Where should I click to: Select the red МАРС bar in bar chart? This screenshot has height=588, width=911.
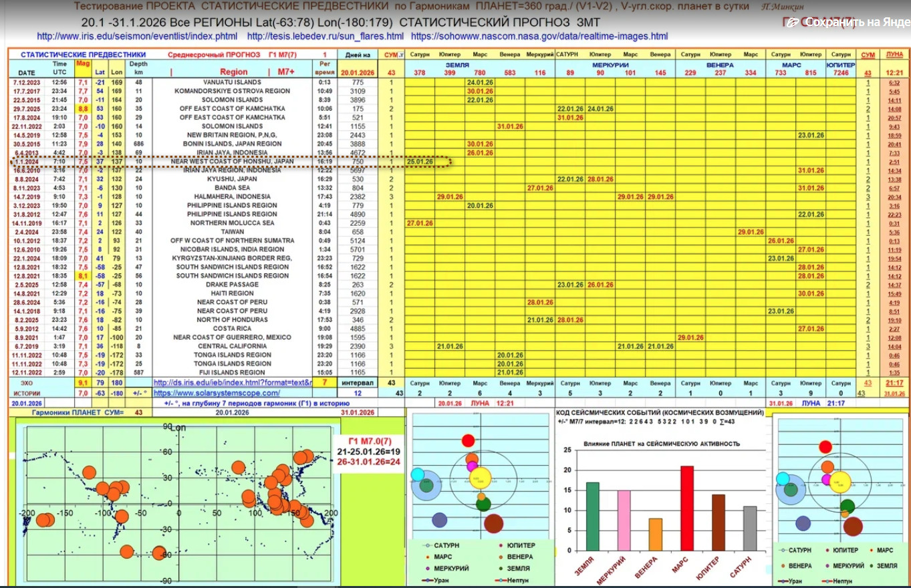coord(686,508)
